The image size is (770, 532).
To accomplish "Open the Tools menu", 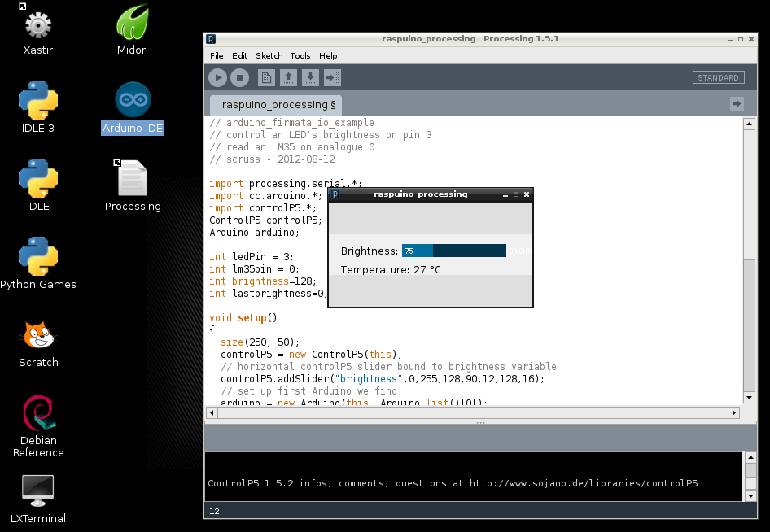I will (300, 55).
